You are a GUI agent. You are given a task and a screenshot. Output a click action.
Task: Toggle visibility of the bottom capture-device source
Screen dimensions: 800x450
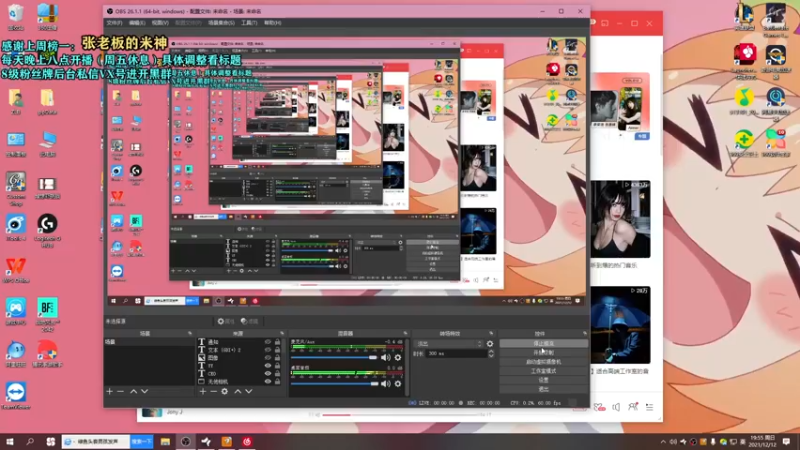coord(268,381)
